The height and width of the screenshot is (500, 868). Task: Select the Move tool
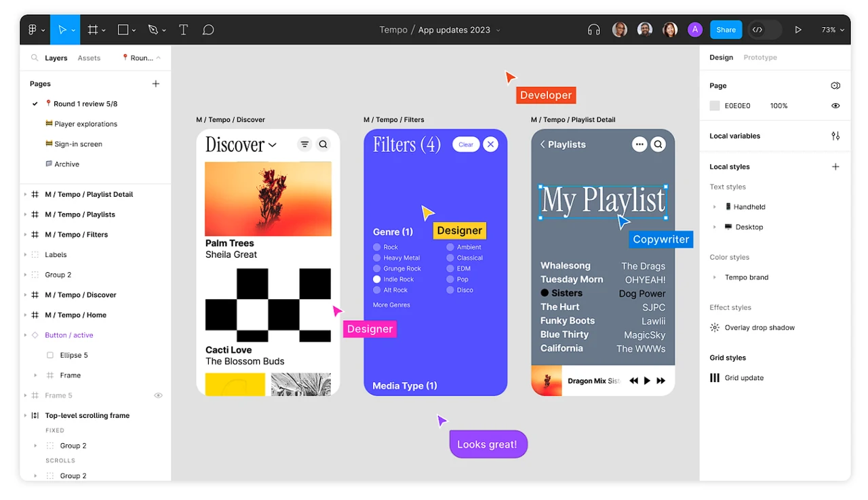coord(62,30)
